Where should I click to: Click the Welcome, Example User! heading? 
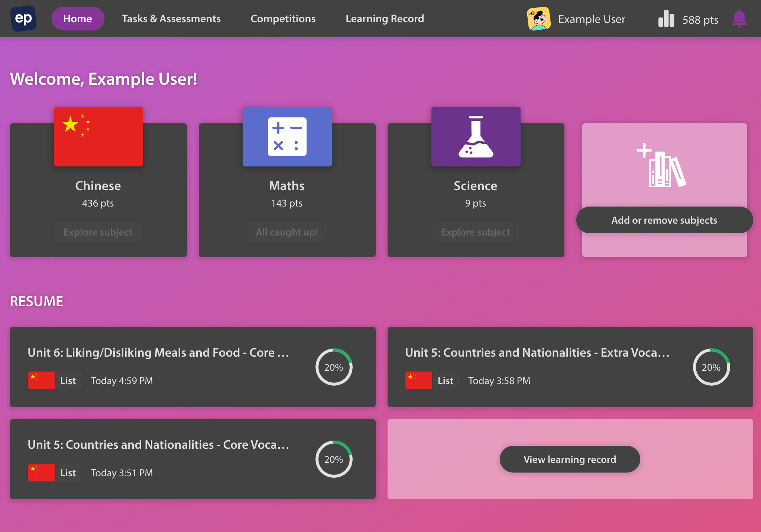click(x=104, y=79)
